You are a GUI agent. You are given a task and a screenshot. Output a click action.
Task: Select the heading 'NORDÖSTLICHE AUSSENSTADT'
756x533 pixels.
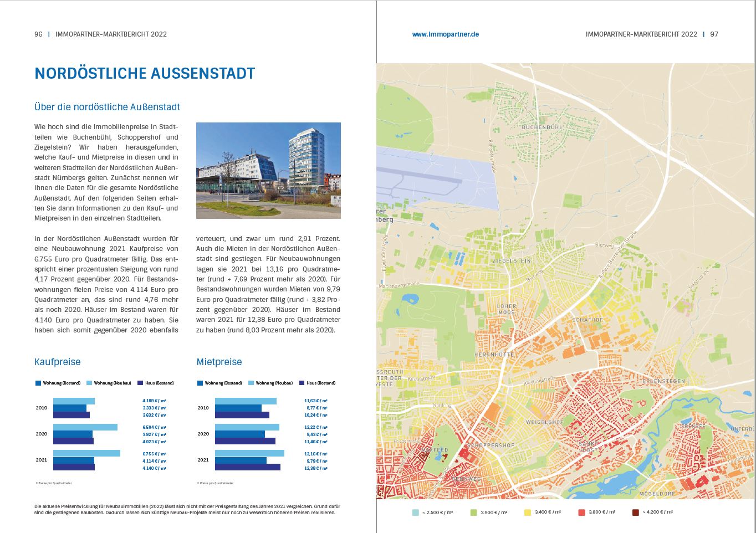click(145, 73)
